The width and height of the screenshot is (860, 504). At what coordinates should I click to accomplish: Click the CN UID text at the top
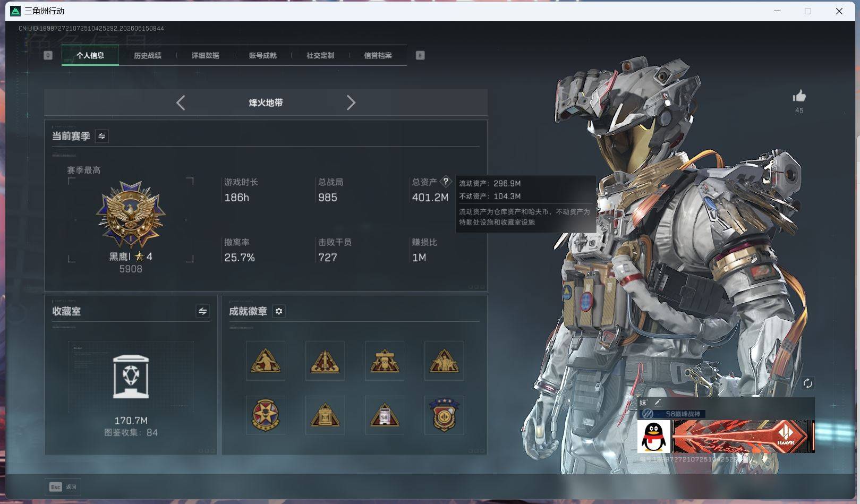[91, 29]
